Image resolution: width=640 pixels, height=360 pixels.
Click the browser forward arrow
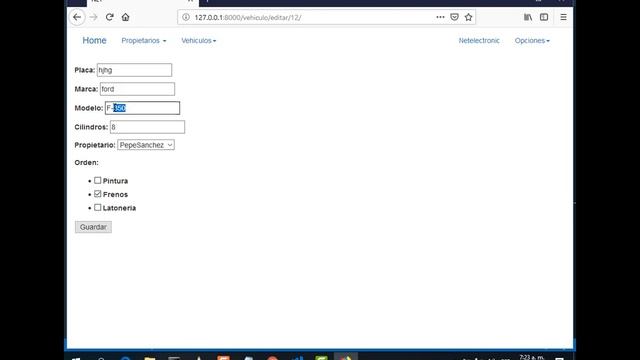pyautogui.click(x=93, y=17)
